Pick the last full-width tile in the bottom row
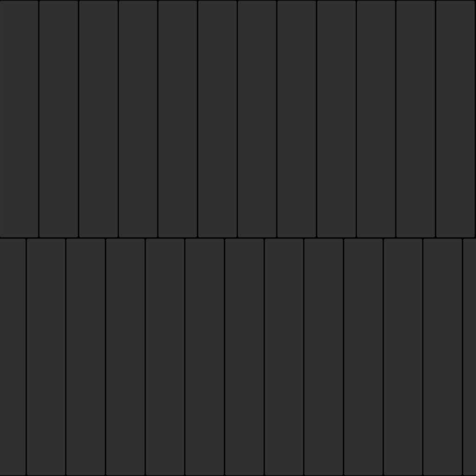476x476 pixels. 443,357
